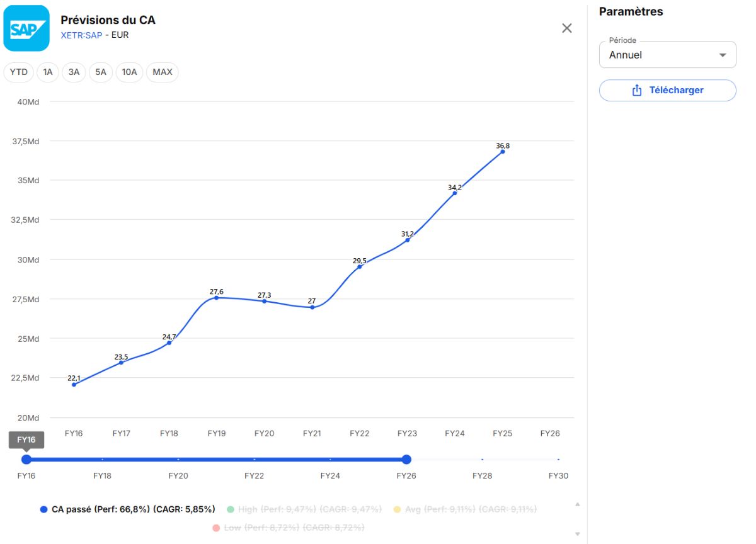
Task: Click the FY22 data point 29,5
Action: click(360, 267)
